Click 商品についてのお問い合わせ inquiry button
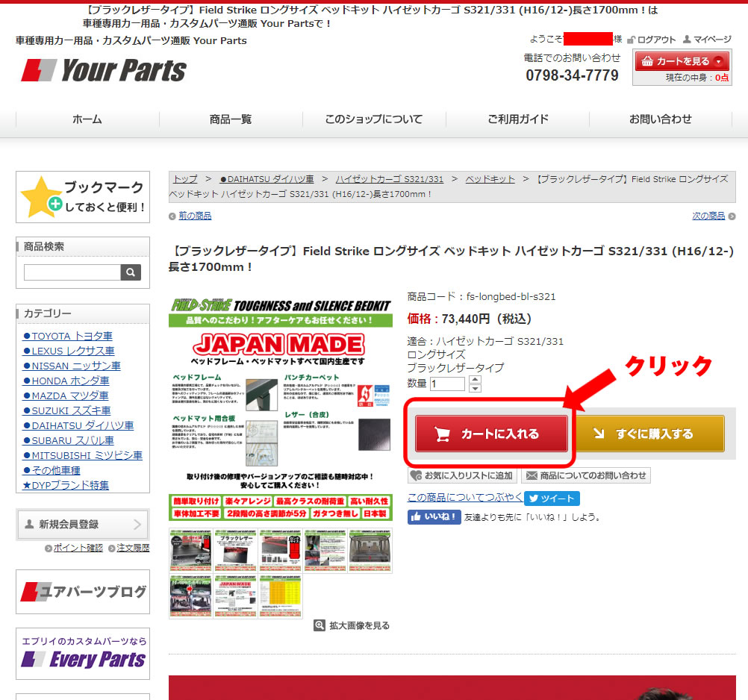 586,475
